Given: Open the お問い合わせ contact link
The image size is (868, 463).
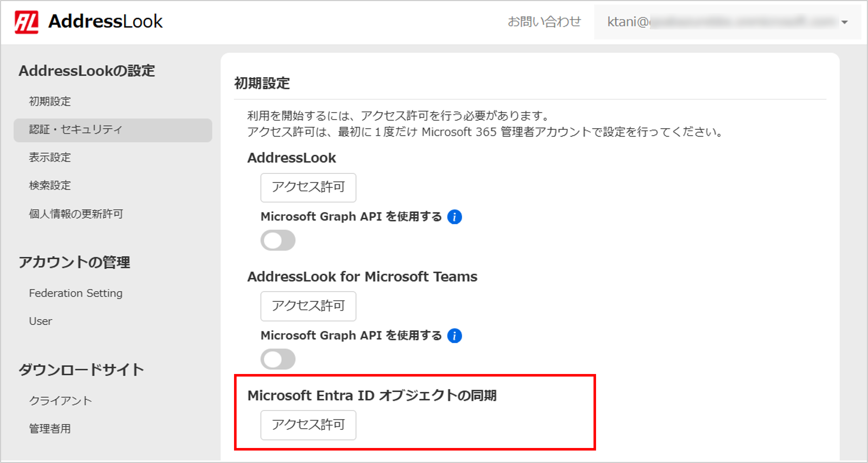Looking at the screenshot, I should coord(544,22).
